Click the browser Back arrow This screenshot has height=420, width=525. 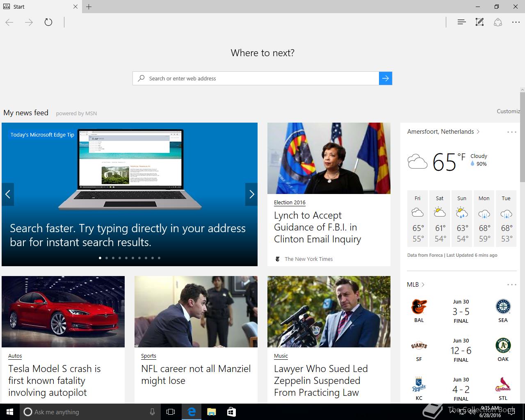[x=9, y=22]
